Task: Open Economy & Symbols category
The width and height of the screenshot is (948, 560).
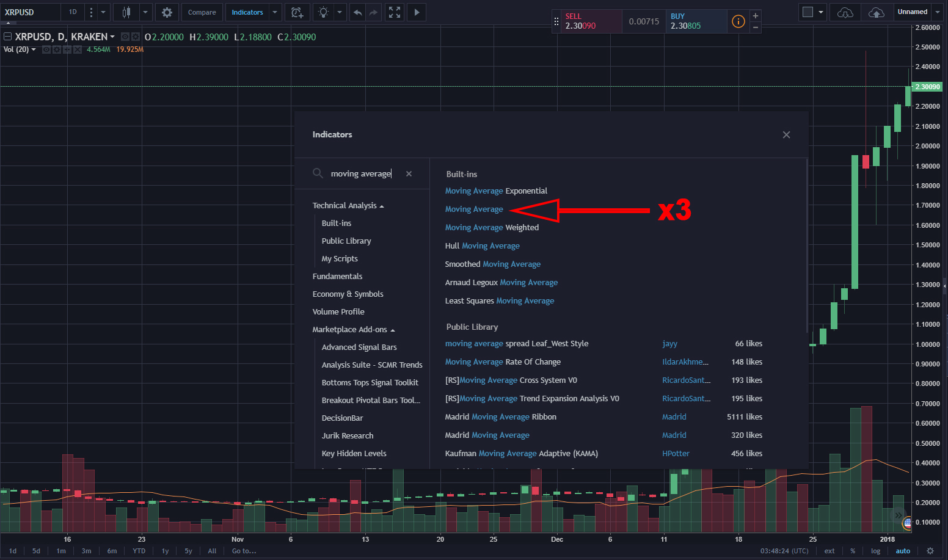Action: 348,294
